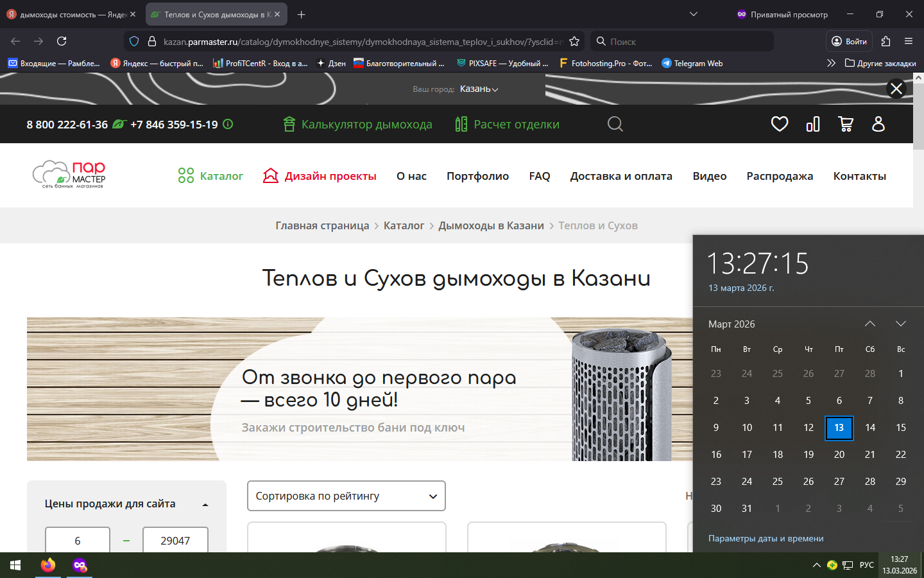Click the minimum price field with 6
This screenshot has width=924, height=578.
tap(78, 540)
